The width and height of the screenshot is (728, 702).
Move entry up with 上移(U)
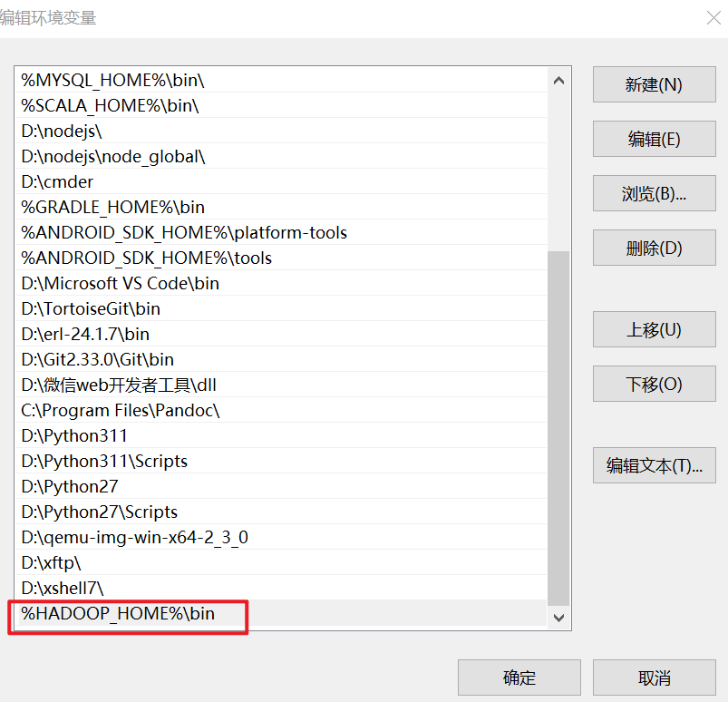coord(654,329)
